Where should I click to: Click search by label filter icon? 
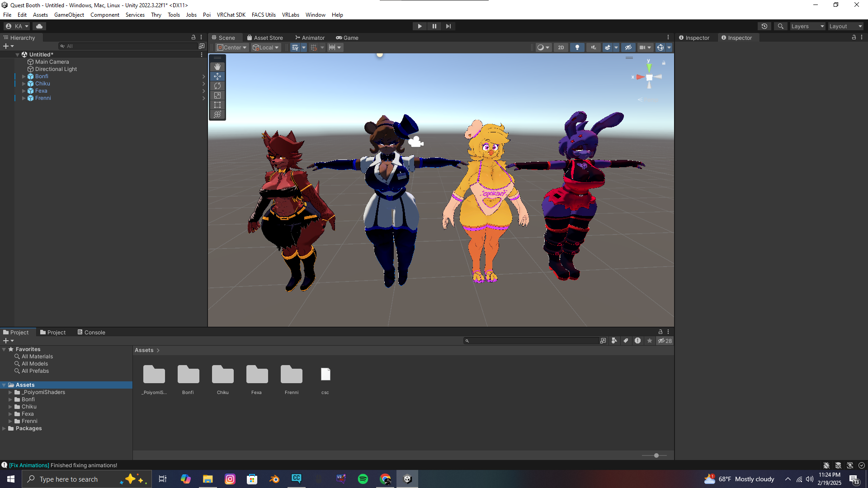click(x=626, y=341)
